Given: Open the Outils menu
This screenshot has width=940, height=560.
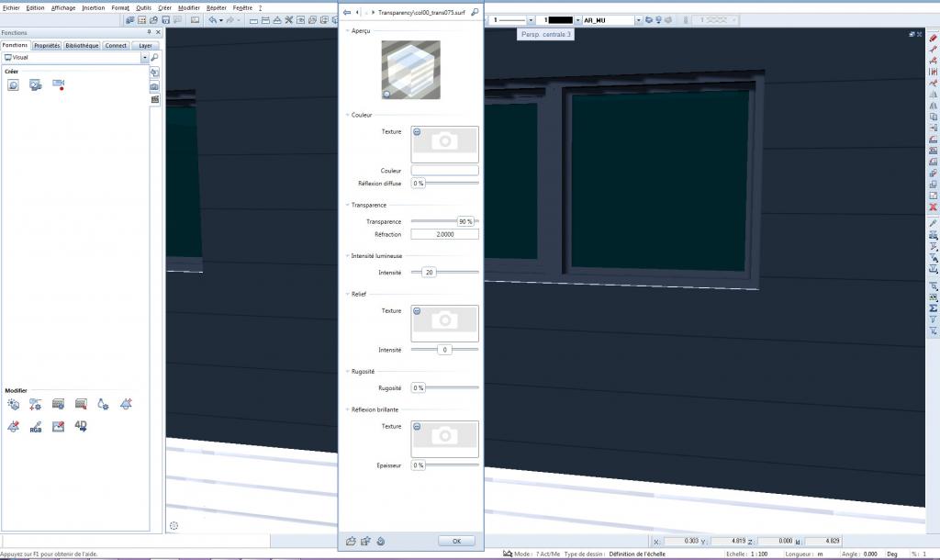Looking at the screenshot, I should (x=143, y=7).
